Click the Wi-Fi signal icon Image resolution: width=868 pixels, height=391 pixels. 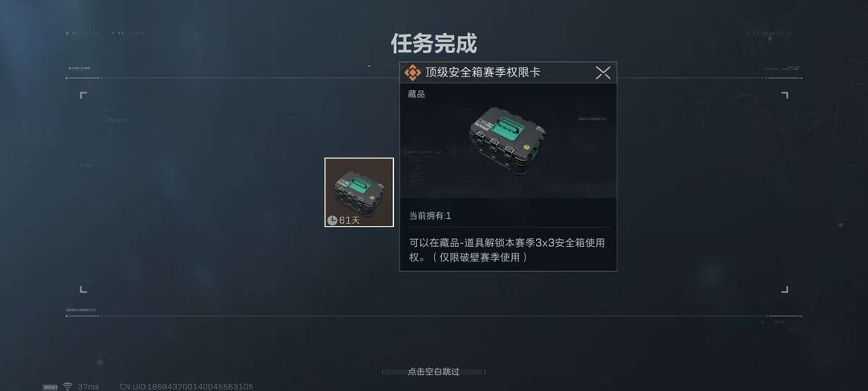[68, 386]
